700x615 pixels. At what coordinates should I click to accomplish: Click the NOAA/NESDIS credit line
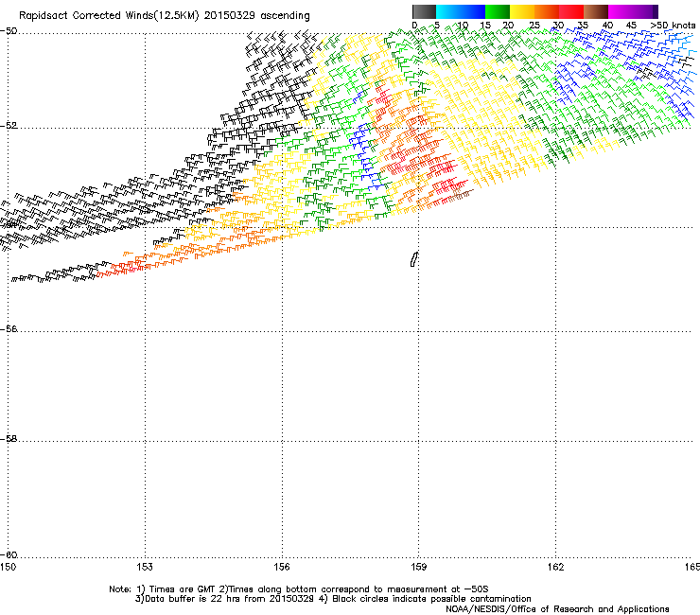tap(557, 609)
